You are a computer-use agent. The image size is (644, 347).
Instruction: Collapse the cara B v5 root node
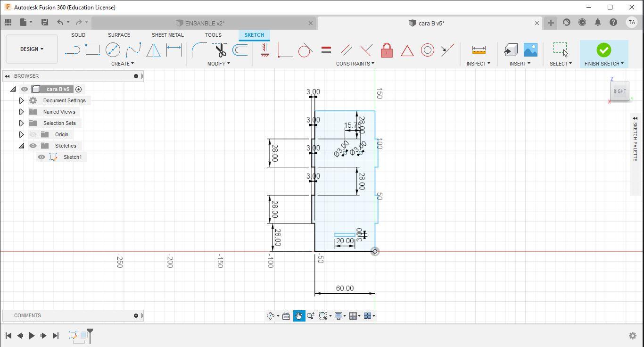(x=13, y=89)
